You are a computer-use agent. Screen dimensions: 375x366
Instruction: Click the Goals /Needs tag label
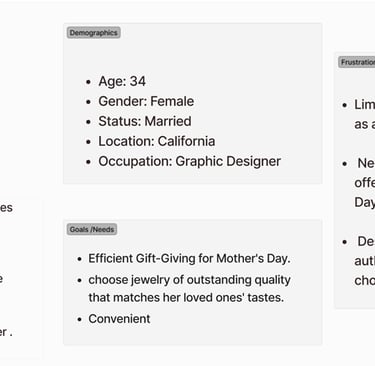tap(92, 229)
